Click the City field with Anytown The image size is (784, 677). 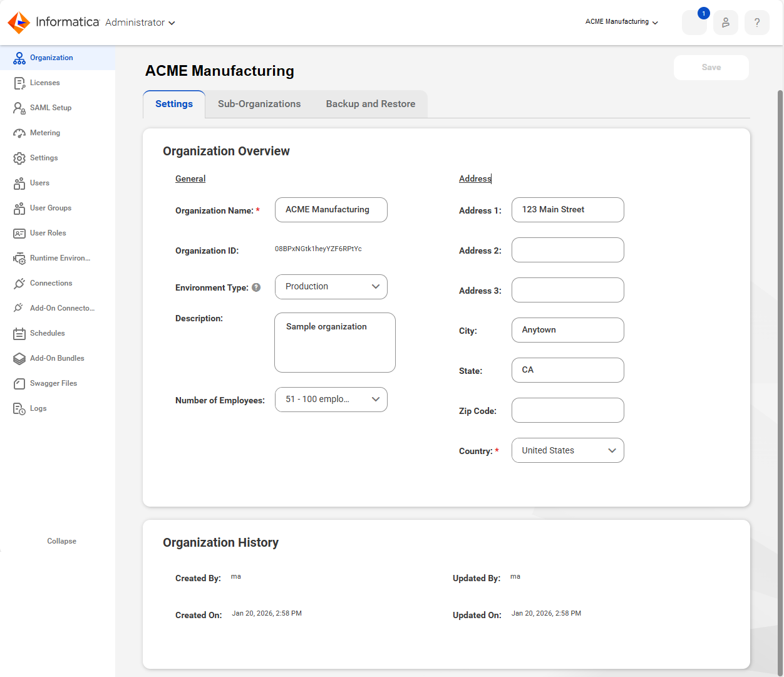point(568,330)
